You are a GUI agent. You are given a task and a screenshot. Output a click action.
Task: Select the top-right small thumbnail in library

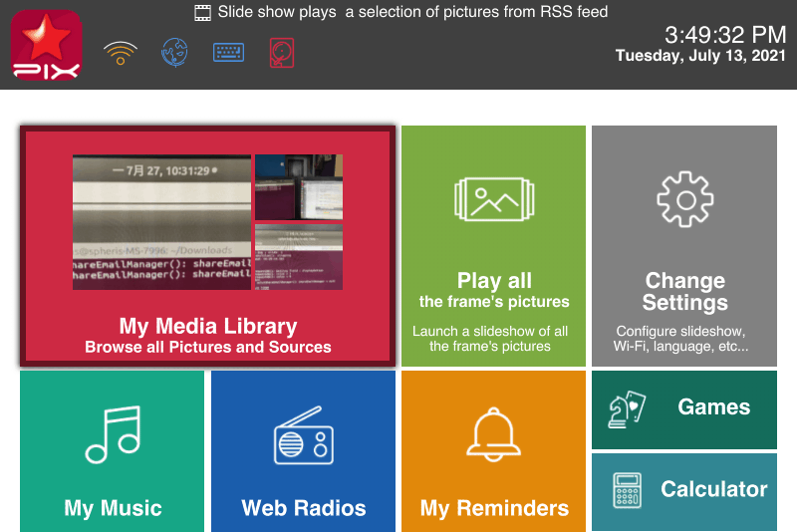tap(299, 186)
